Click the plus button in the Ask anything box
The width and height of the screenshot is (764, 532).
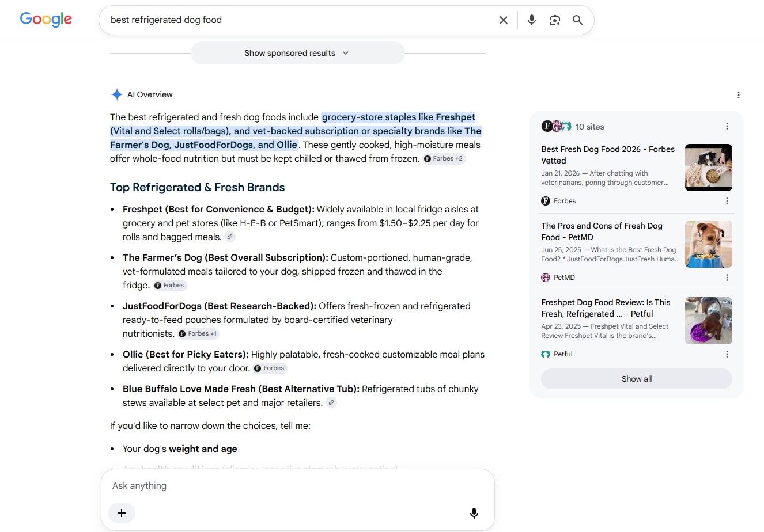(x=122, y=513)
